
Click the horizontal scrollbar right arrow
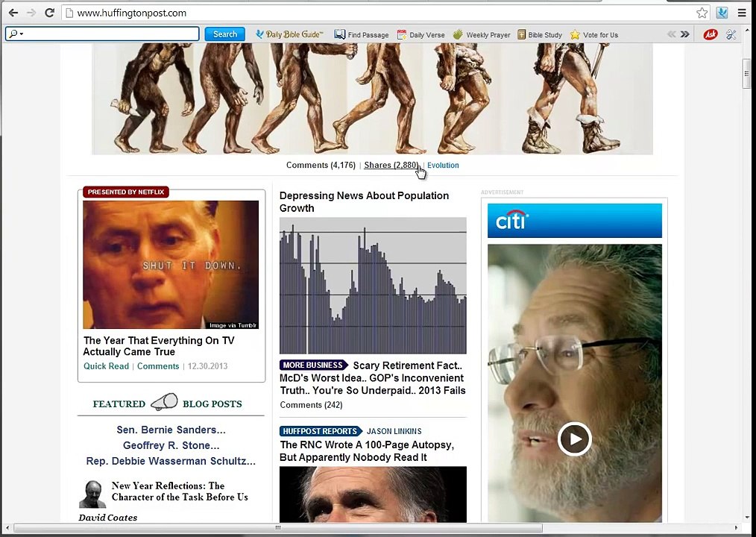[736, 527]
